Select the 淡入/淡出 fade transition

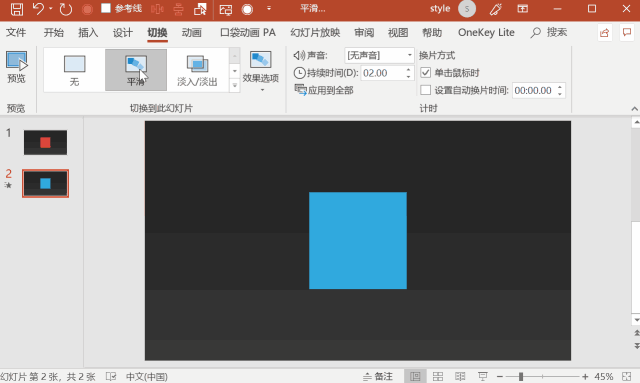(197, 70)
